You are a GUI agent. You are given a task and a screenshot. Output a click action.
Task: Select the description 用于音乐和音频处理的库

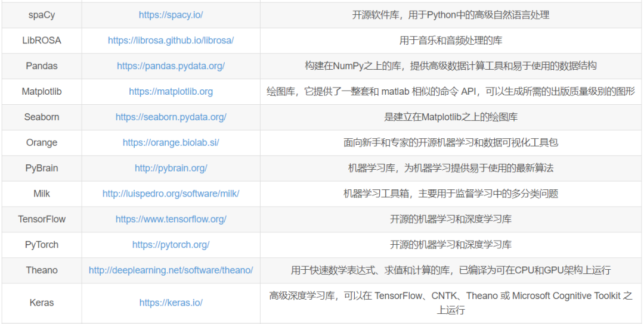click(x=451, y=40)
